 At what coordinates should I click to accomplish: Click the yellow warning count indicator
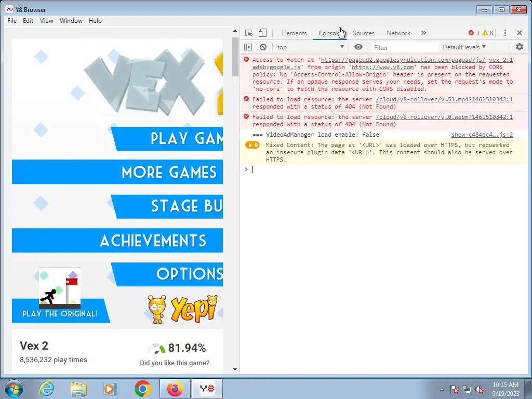click(x=487, y=33)
